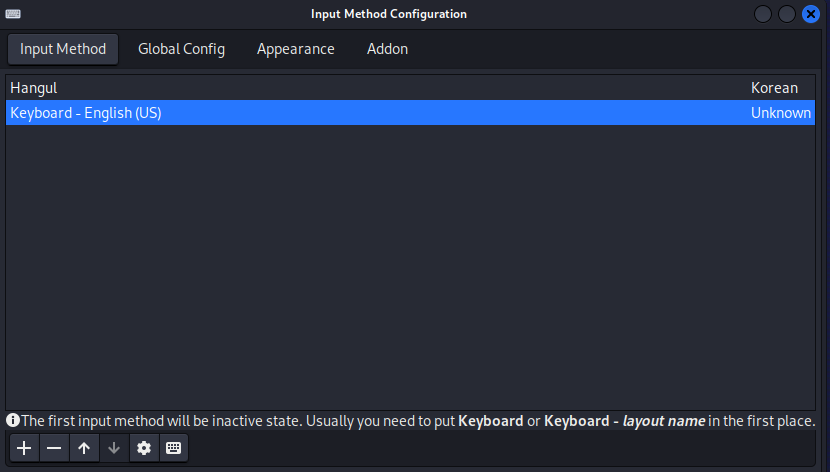
Task: Open keyboard layout selector icon
Action: (174, 448)
